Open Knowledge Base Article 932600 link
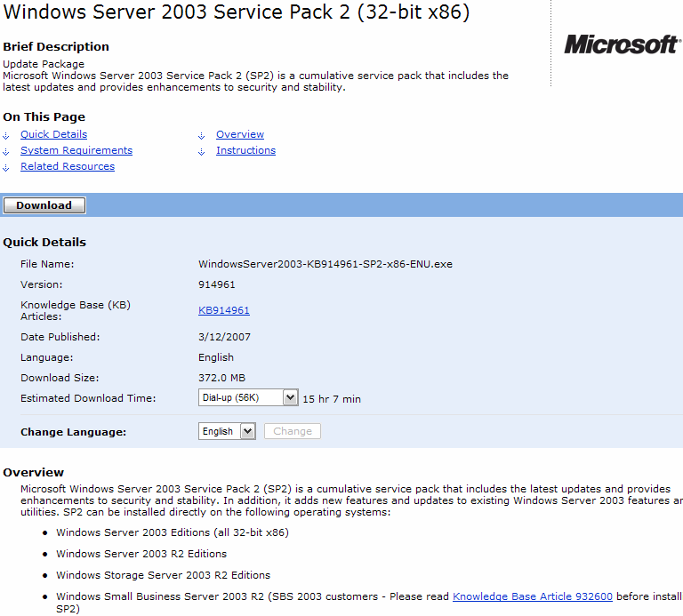The image size is (683, 616). 533,596
